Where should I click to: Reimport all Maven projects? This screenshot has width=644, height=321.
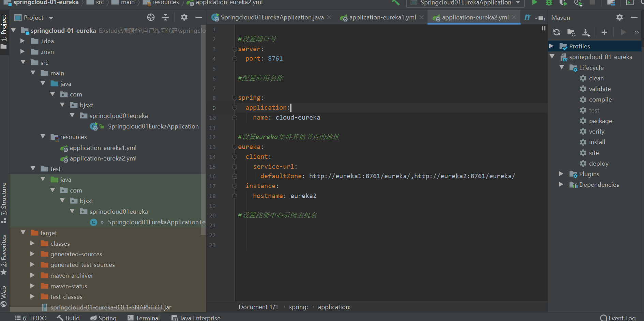pyautogui.click(x=557, y=32)
